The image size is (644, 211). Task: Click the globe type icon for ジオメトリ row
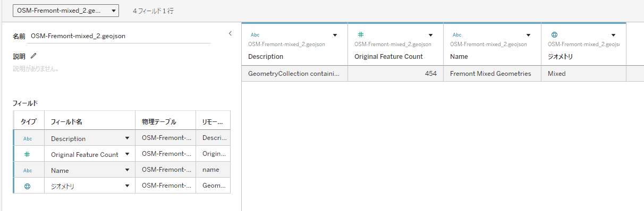pyautogui.click(x=27, y=186)
